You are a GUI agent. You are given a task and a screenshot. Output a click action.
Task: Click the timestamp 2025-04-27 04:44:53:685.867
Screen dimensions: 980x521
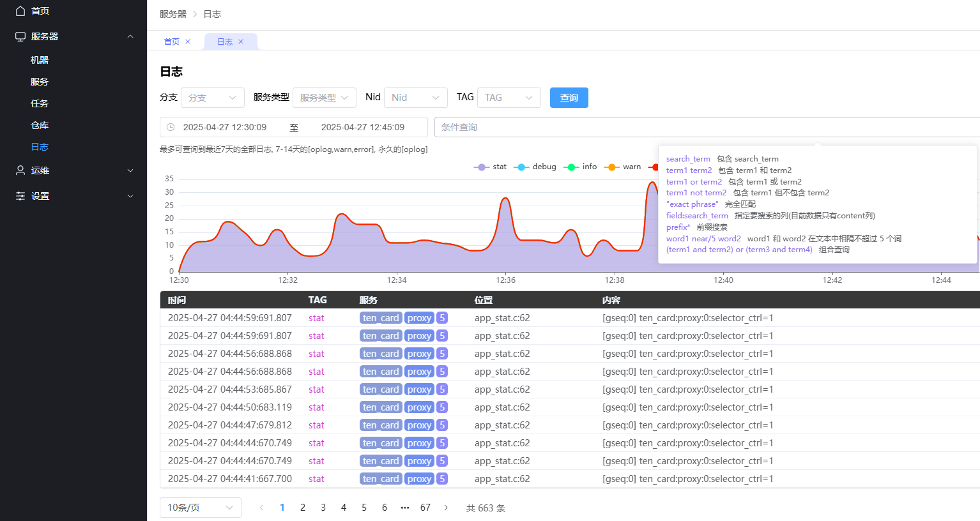(230, 389)
